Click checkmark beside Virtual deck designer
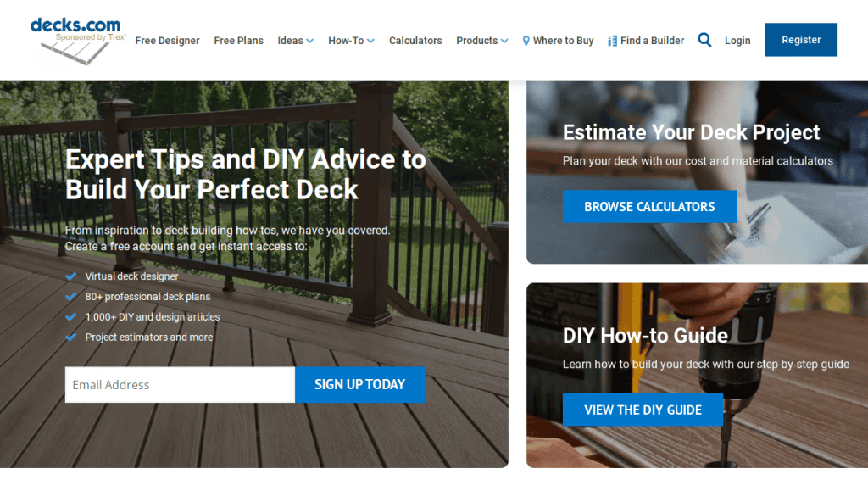The width and height of the screenshot is (868, 502). 71,276
